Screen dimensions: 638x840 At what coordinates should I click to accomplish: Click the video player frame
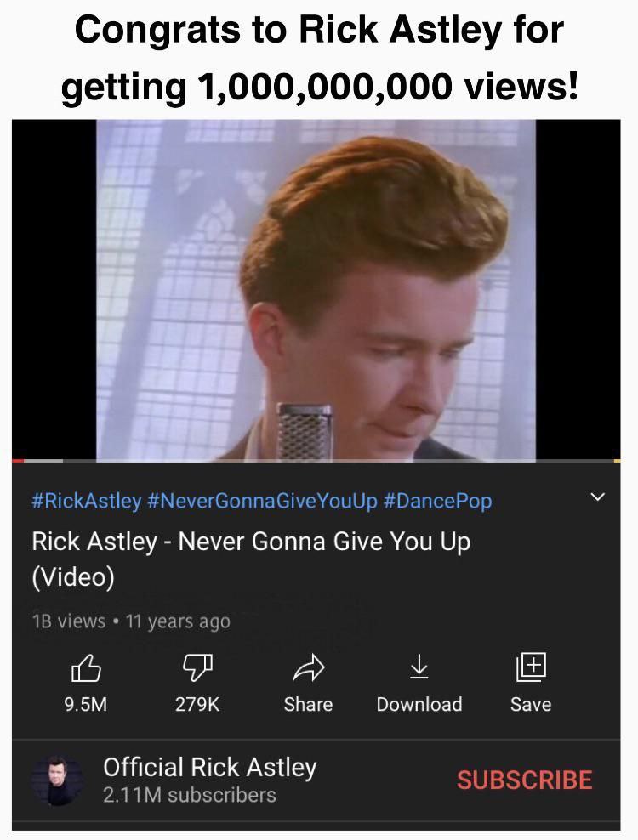click(x=316, y=290)
